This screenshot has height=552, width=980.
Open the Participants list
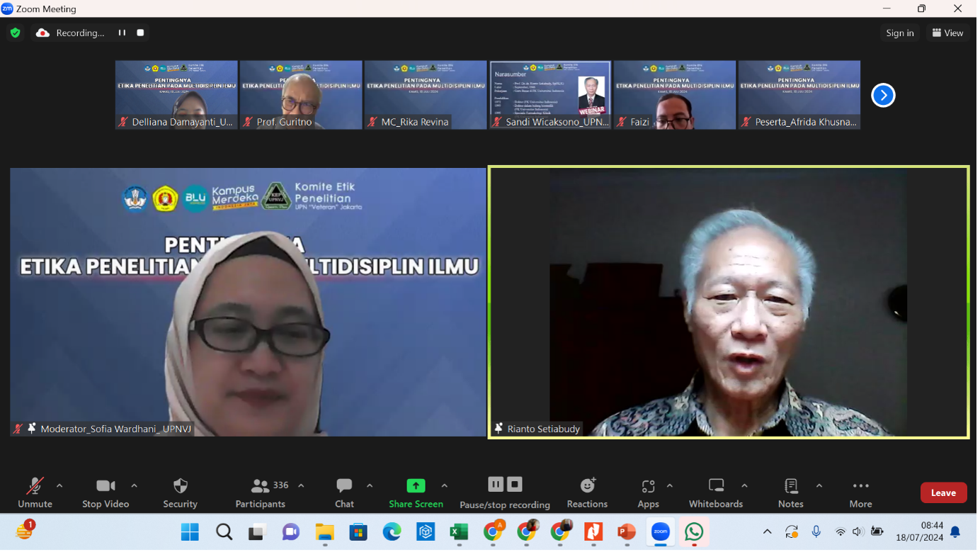pos(261,492)
